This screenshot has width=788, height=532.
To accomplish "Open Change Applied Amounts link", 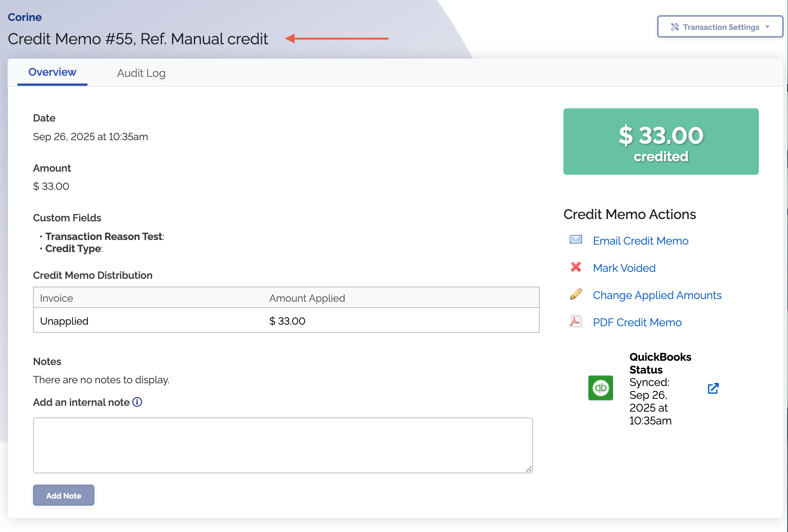I will pyautogui.click(x=657, y=295).
